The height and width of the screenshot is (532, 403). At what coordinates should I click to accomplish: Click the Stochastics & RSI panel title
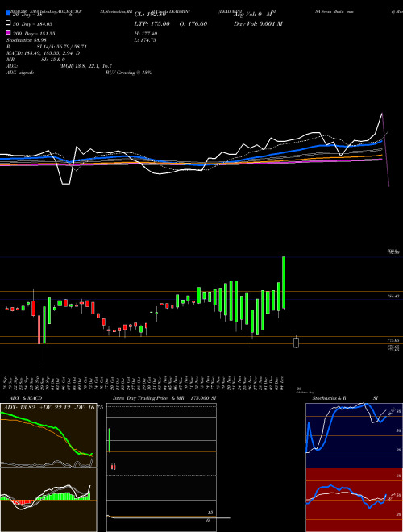tap(345, 398)
